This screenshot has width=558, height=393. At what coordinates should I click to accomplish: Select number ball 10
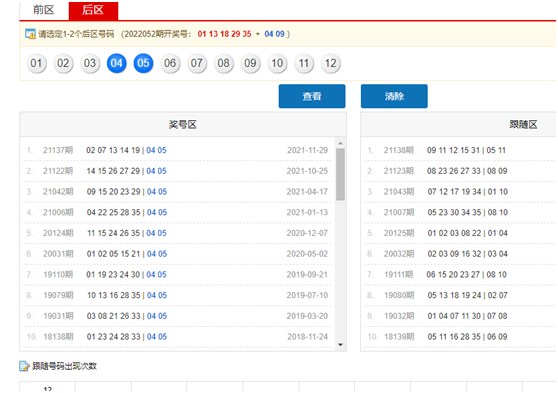point(277,63)
